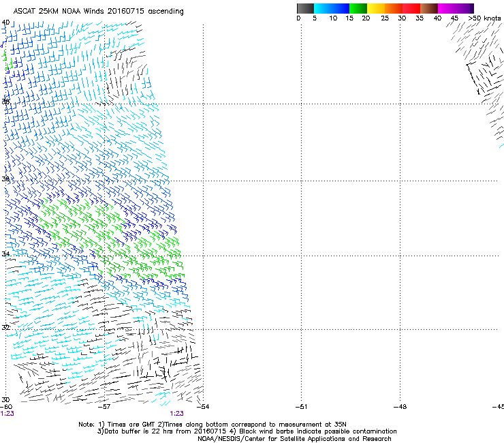504x443 pixels.
Task: Pick the green 15-20 knots color segment
Action: pyautogui.click(x=358, y=8)
